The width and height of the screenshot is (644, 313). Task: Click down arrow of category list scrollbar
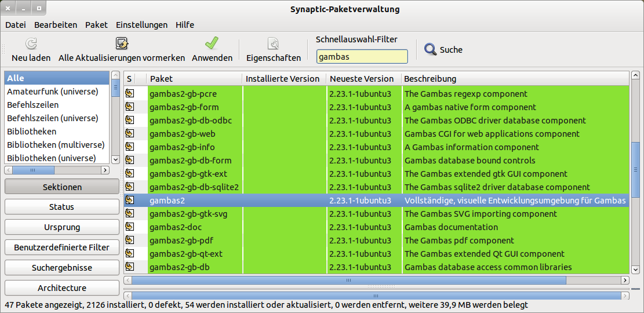tap(115, 159)
